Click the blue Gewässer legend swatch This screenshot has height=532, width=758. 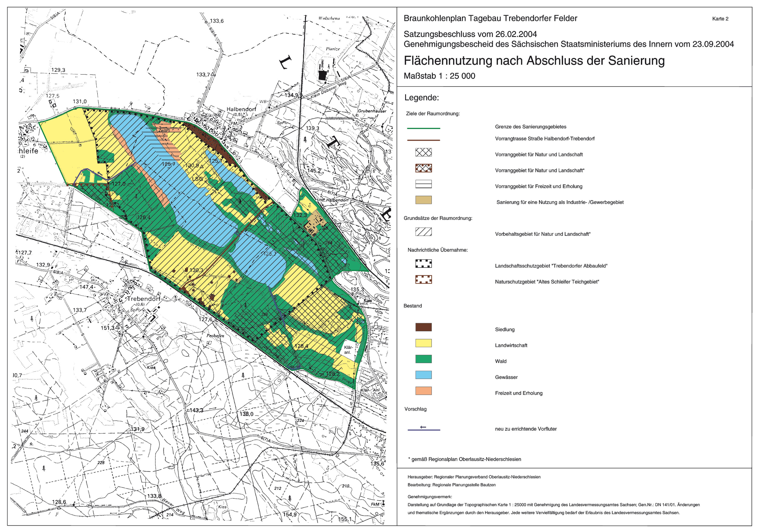pyautogui.click(x=423, y=375)
